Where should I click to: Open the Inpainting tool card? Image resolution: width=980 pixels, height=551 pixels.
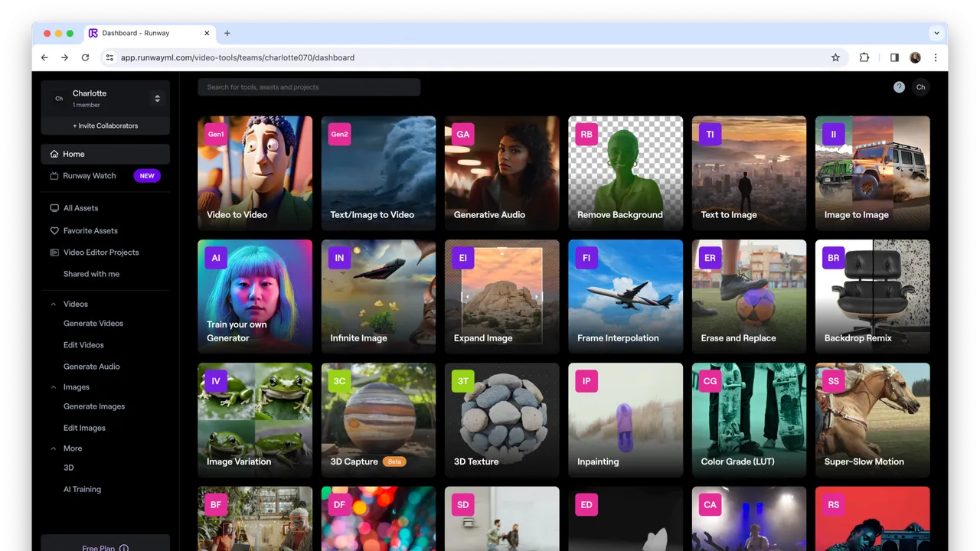coord(626,420)
